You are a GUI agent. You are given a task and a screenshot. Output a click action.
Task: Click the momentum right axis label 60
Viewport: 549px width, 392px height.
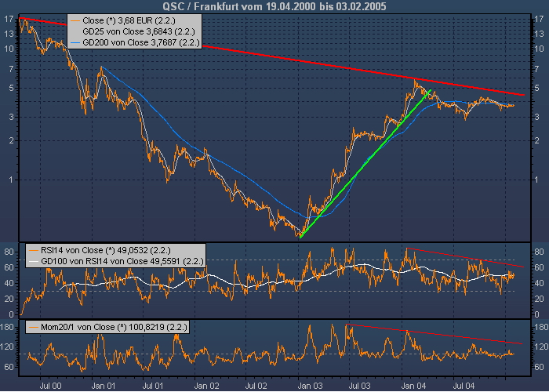[540, 367]
